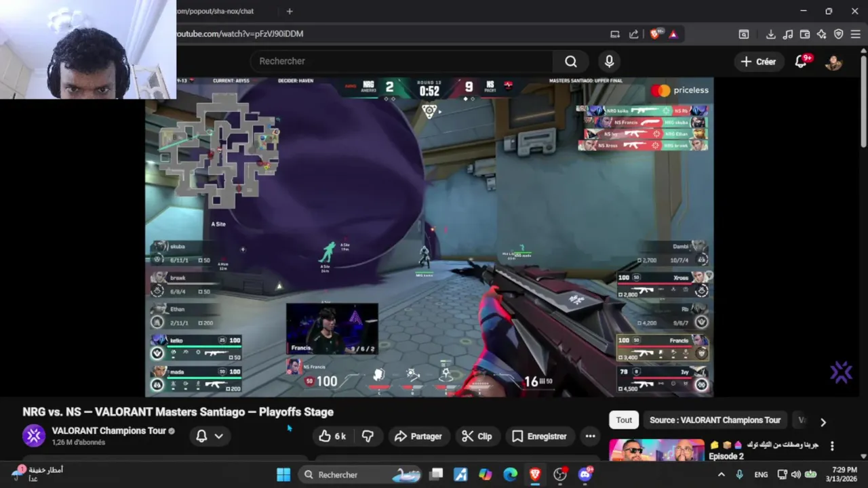Click the video title NRG vs. NS
Image resolution: width=868 pixels, height=488 pixels.
[x=178, y=412]
